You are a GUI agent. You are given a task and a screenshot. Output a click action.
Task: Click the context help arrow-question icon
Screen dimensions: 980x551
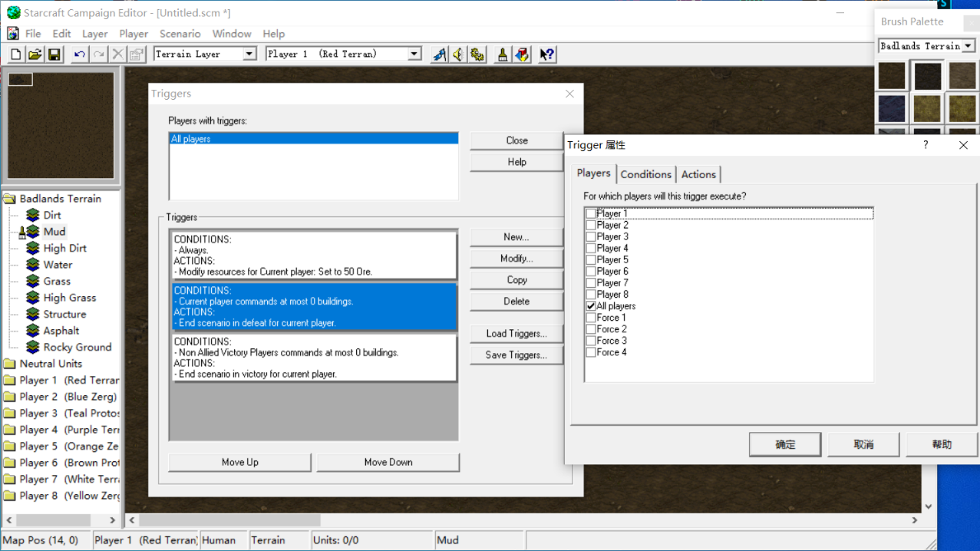[x=546, y=54]
